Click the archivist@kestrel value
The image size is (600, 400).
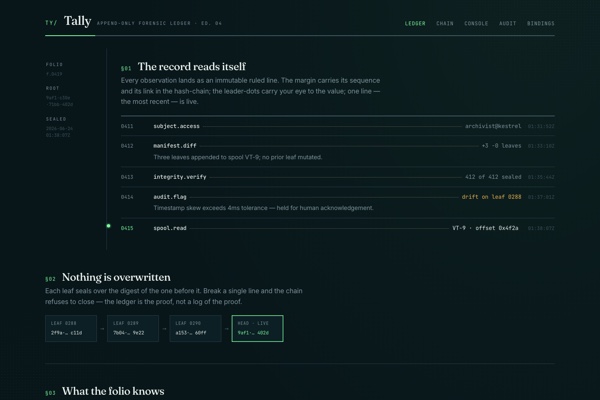[x=493, y=126]
